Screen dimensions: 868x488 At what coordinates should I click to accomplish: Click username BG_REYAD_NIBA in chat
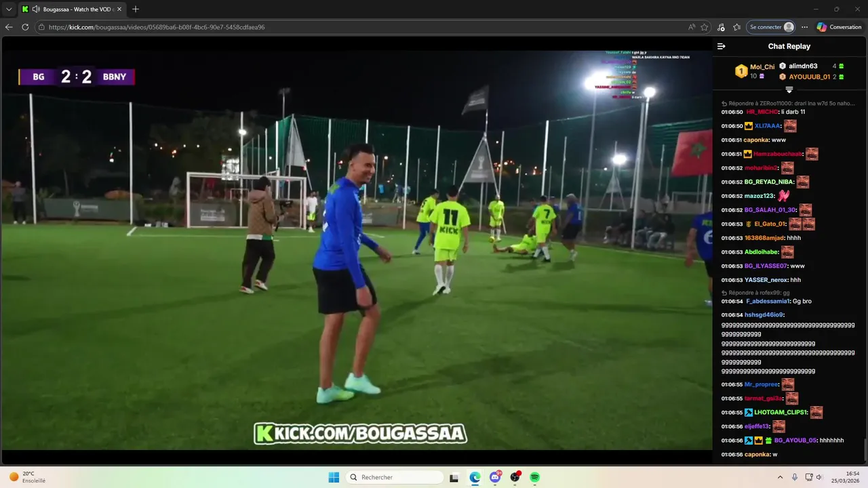point(768,182)
